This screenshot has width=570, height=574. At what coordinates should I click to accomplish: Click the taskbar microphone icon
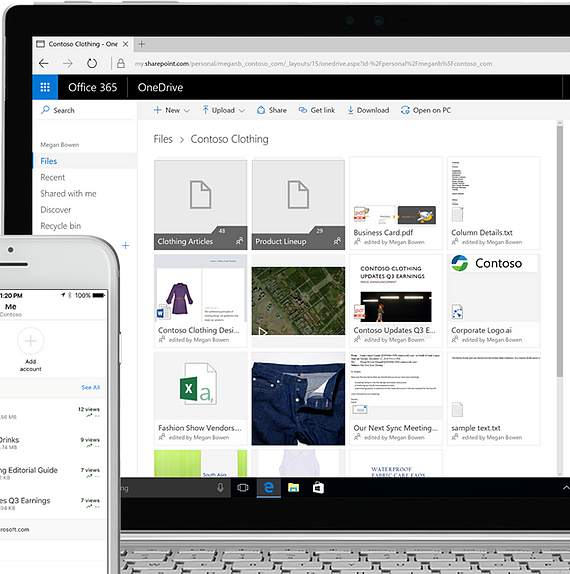coord(220,488)
